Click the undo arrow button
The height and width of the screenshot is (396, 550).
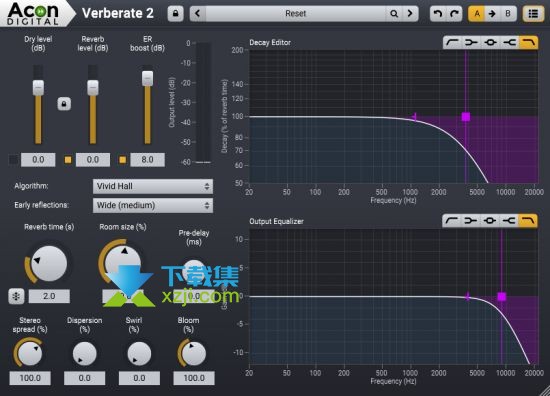click(x=438, y=14)
